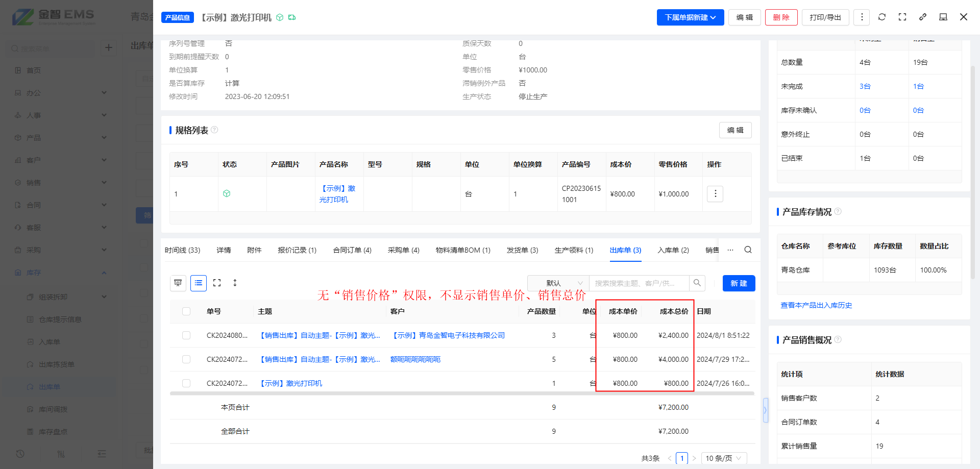980x469 pixels.
Task: Go to previous page arrow
Action: pos(670,458)
